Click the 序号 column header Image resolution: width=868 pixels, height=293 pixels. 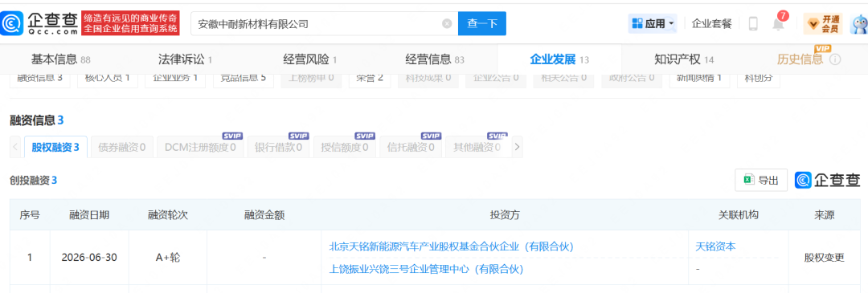coord(30,215)
